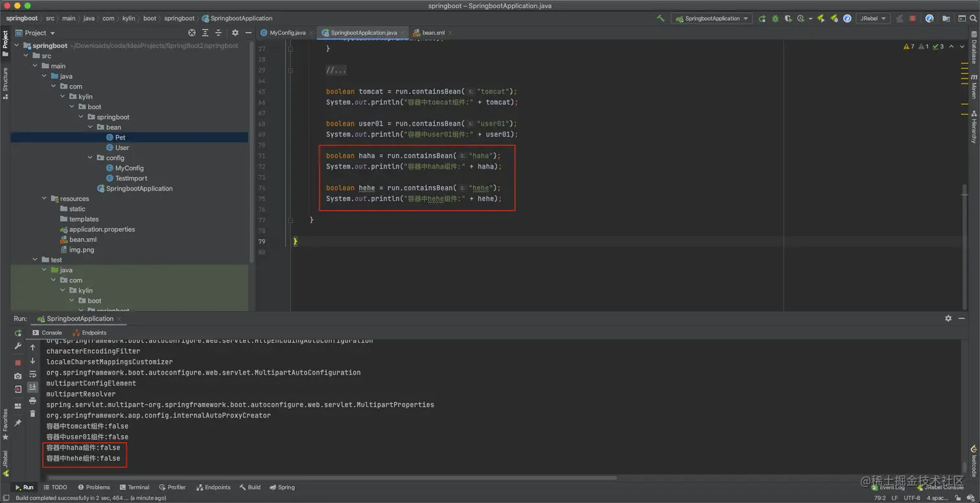980x503 pixels.
Task: Open the Problems tool window tab
Action: [x=94, y=487]
